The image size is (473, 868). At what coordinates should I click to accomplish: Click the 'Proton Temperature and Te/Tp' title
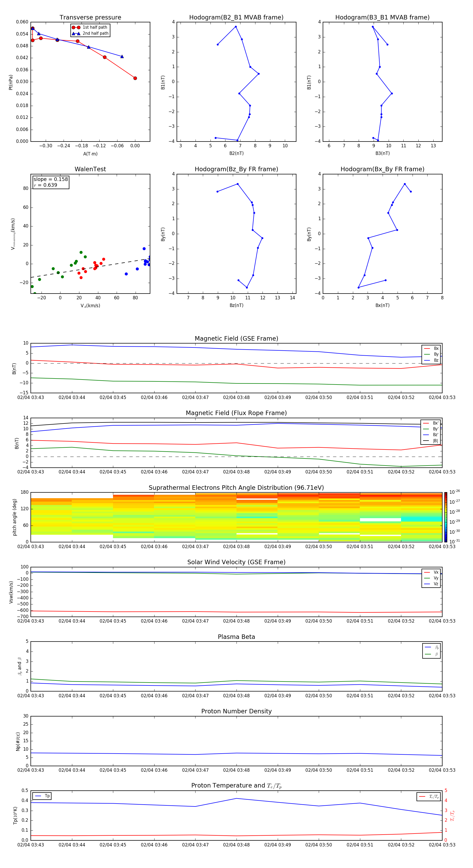(x=236, y=786)
